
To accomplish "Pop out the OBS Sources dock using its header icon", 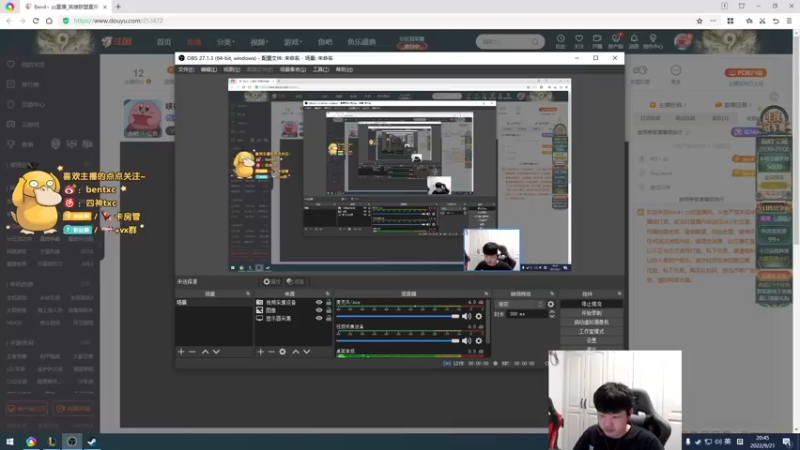I will [328, 294].
